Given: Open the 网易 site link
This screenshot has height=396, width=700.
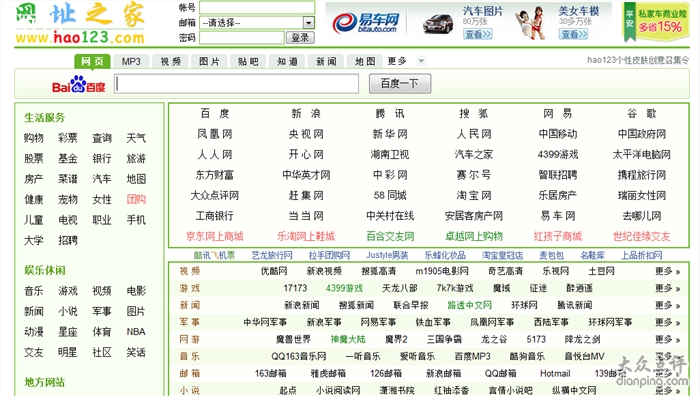Looking at the screenshot, I should (558, 113).
